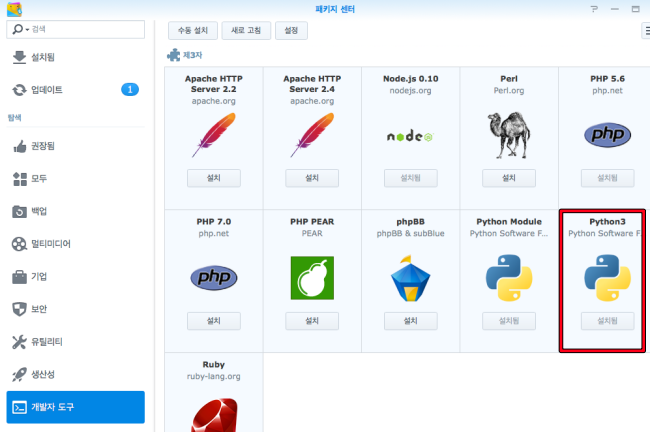Click the Package Center app icon in title bar
This screenshot has height=432, width=650.
click(15, 9)
